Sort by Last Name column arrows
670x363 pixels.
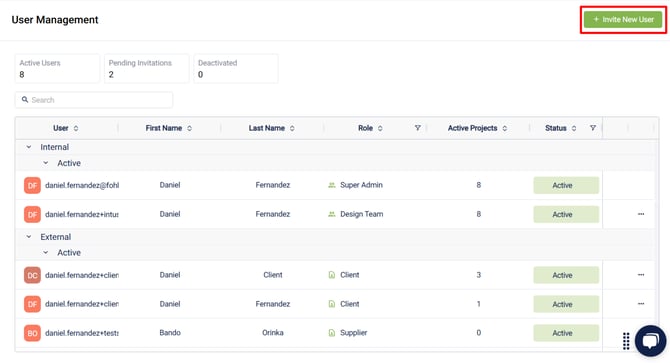tap(292, 128)
